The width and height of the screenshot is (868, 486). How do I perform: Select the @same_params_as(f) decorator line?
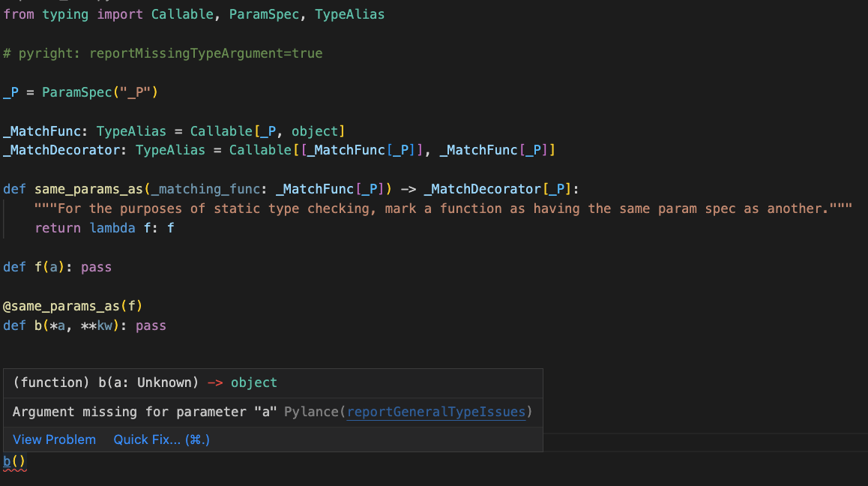click(71, 305)
